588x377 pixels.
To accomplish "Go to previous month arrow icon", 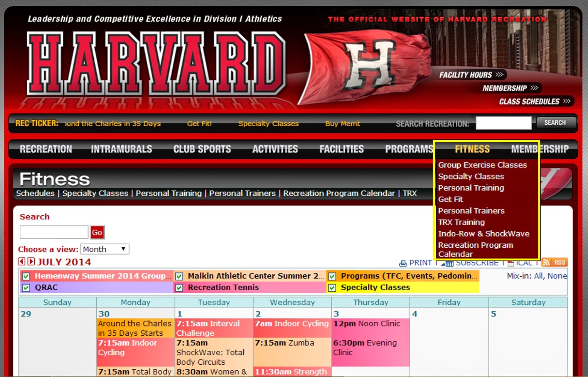I will (22, 262).
